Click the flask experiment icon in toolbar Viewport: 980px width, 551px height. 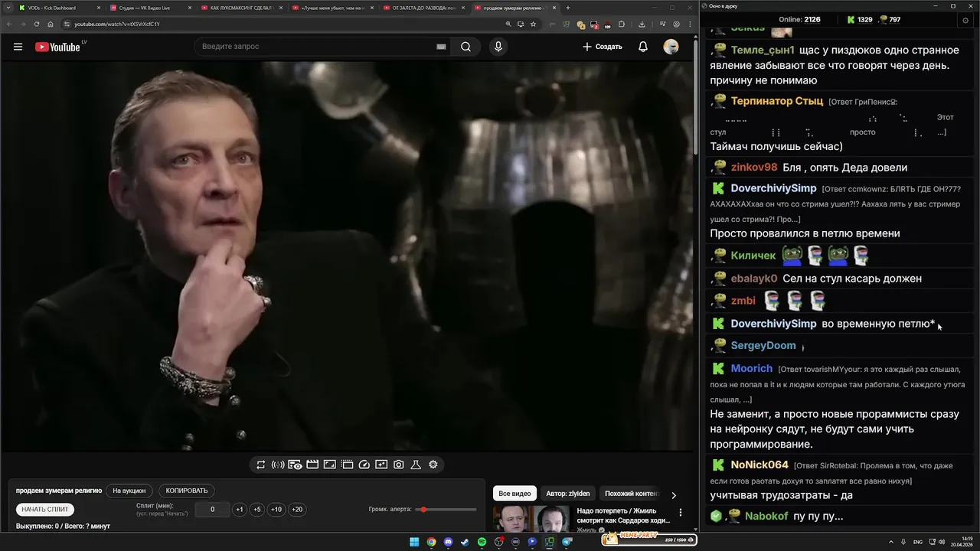coord(416,465)
